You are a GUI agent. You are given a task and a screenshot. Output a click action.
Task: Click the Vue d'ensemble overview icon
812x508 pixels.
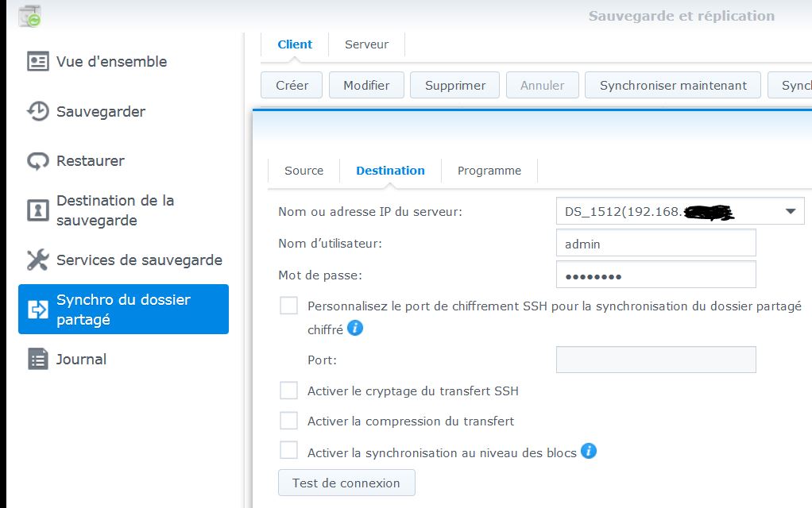38,62
